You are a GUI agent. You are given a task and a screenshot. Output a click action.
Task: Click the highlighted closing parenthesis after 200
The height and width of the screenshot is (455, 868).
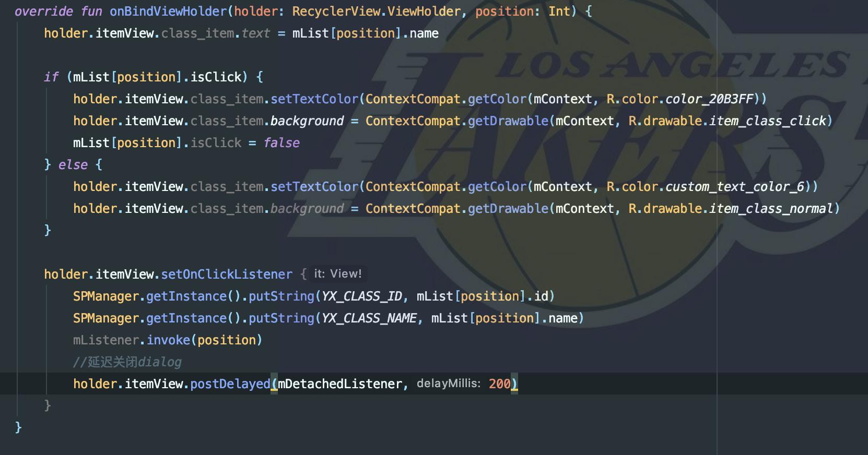514,384
